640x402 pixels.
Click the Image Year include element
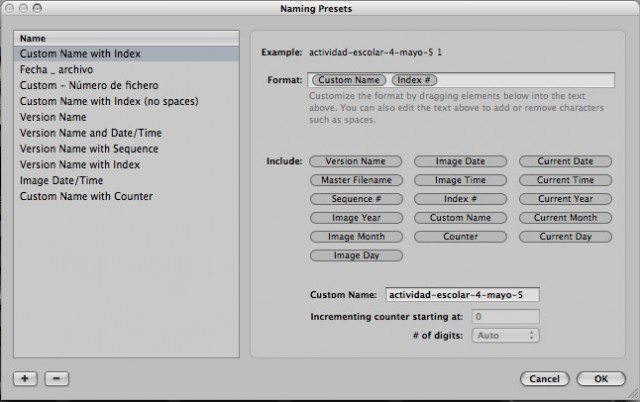[356, 218]
